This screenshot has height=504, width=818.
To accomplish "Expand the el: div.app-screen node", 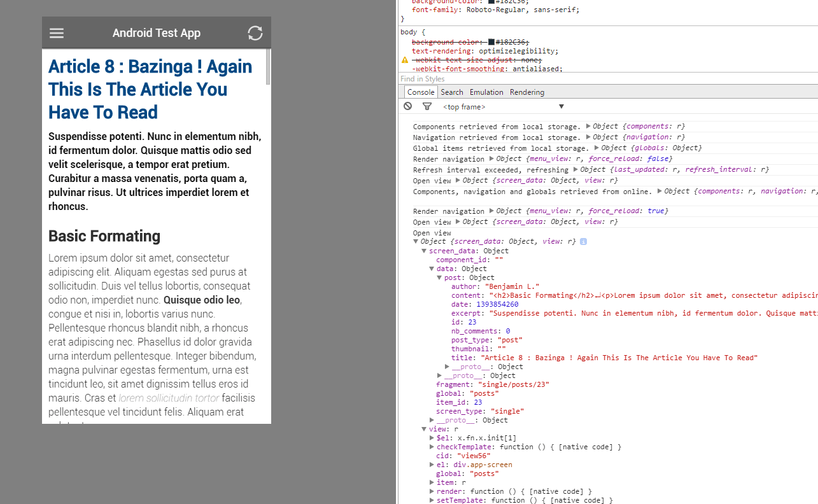I will coord(432,465).
